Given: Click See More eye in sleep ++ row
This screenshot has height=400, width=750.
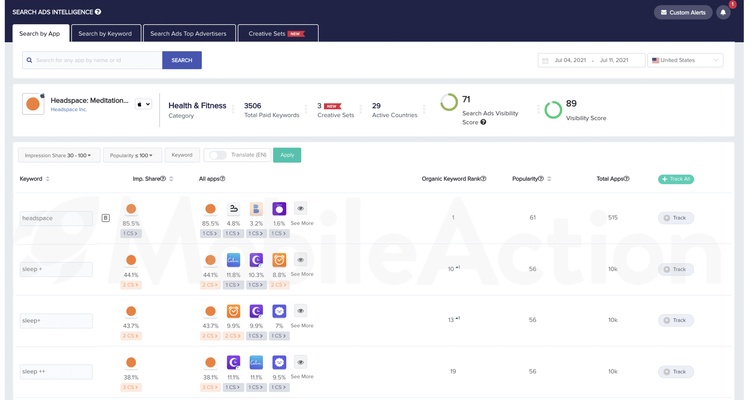Looking at the screenshot, I should point(300,362).
